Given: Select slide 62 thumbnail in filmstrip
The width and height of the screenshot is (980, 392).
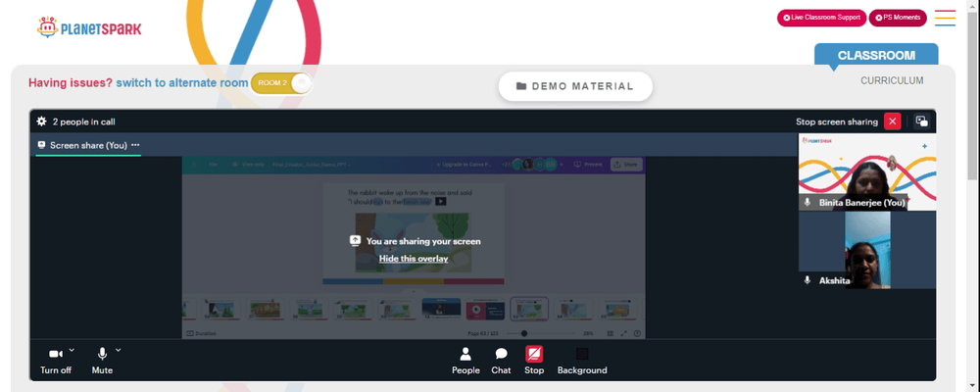Looking at the screenshot, I should click(485, 309).
